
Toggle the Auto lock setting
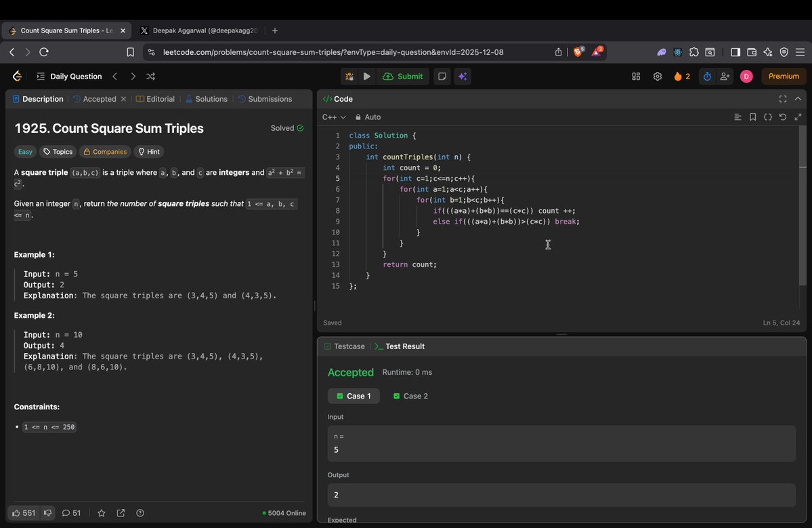(x=368, y=117)
